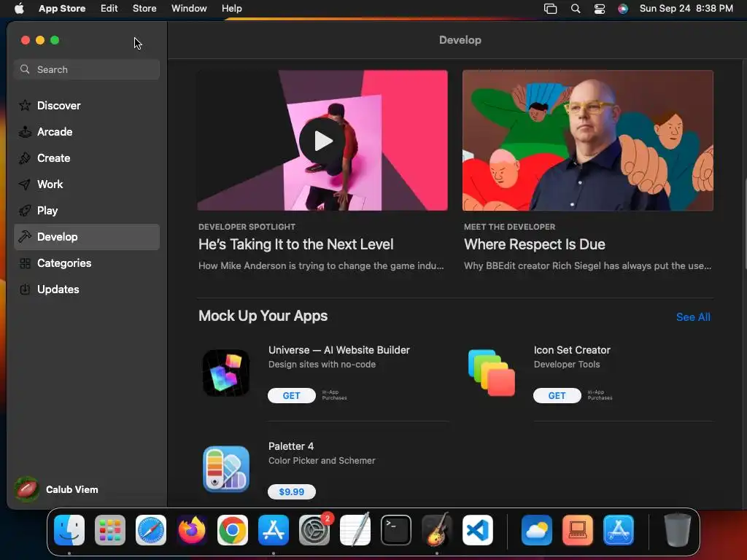Click the date and time in the menu bar
This screenshot has height=560, width=747.
click(686, 8)
